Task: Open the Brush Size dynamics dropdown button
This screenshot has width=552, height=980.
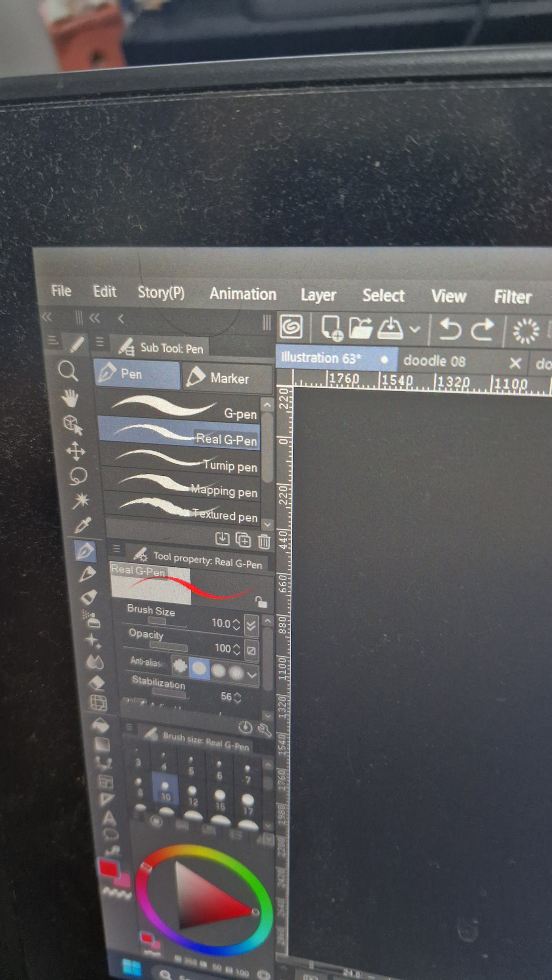Action: click(x=251, y=625)
